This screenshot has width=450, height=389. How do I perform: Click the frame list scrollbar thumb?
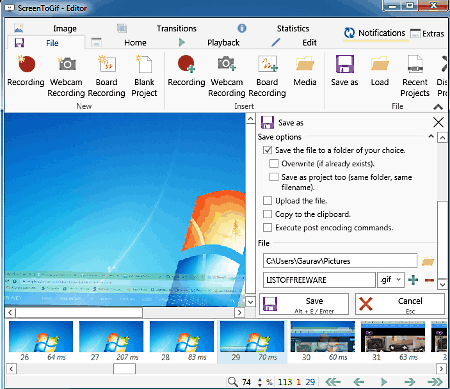click(124, 369)
